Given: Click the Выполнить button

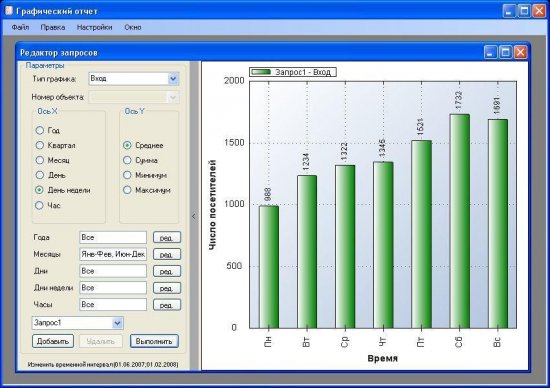Looking at the screenshot, I should pyautogui.click(x=154, y=341).
